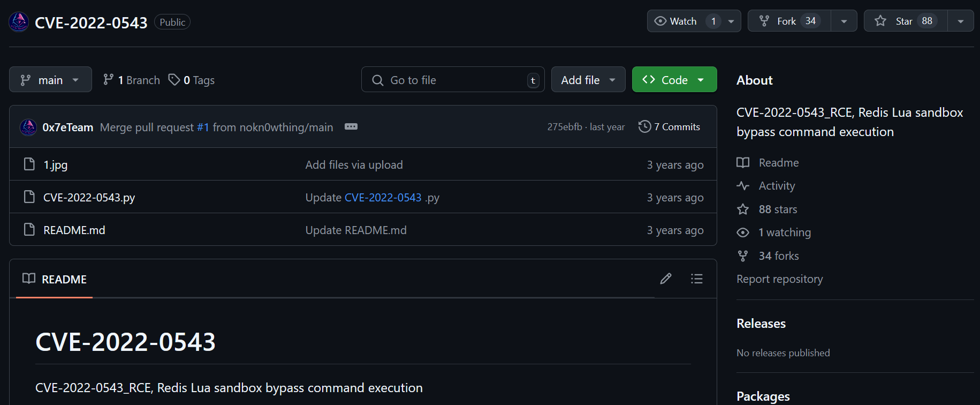Viewport: 980px width, 405px height.
Task: Click 'No releases published' text
Action: pyautogui.click(x=783, y=353)
